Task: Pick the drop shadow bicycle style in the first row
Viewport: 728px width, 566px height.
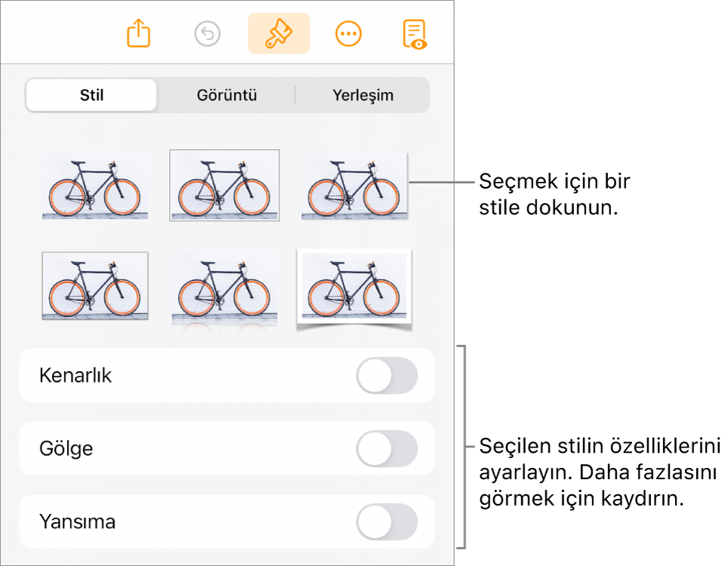Action: click(x=354, y=186)
